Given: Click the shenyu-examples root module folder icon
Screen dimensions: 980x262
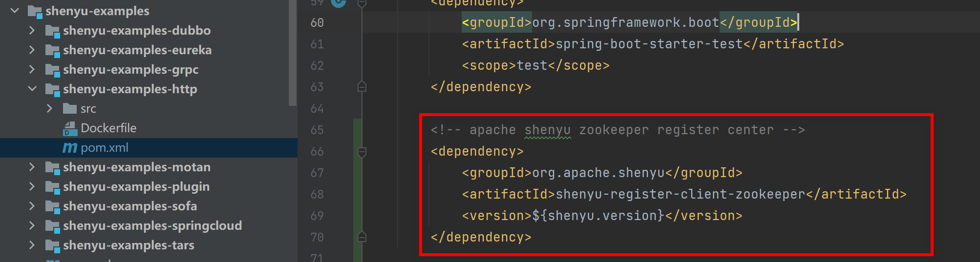Looking at the screenshot, I should [x=35, y=11].
